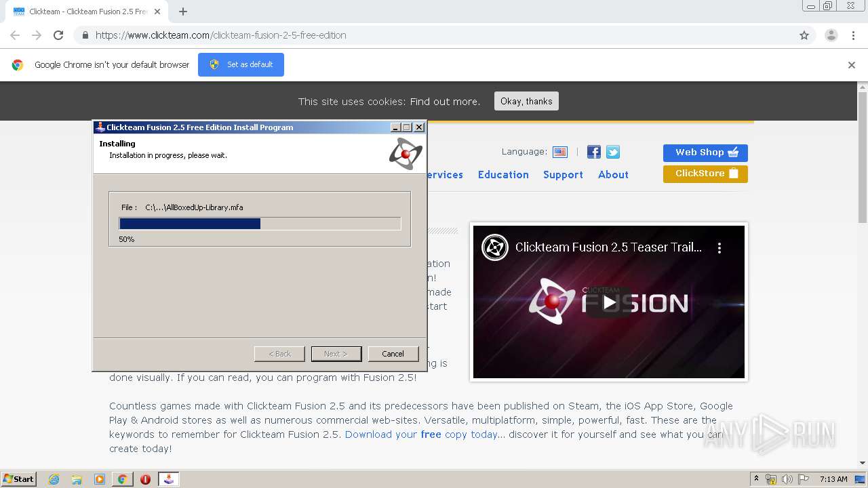The width and height of the screenshot is (868, 488).
Task: Click the AllBoxedUp-Library.mfa file text
Action: (x=194, y=207)
